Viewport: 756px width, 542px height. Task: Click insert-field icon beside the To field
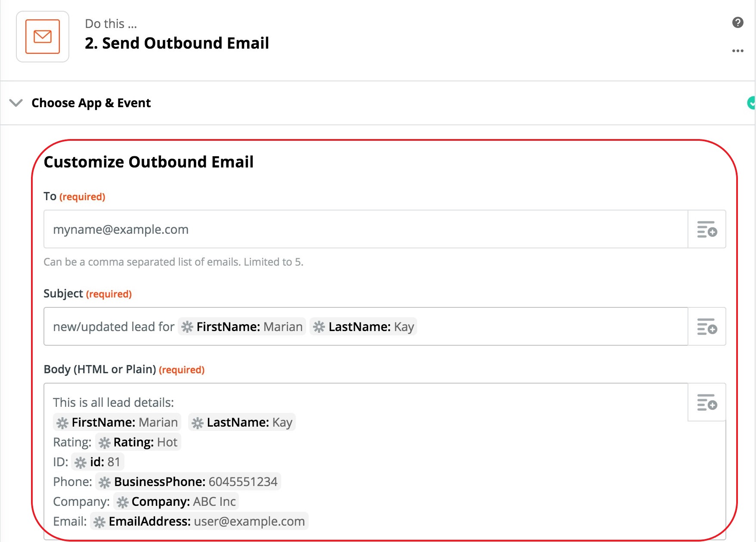pos(706,229)
